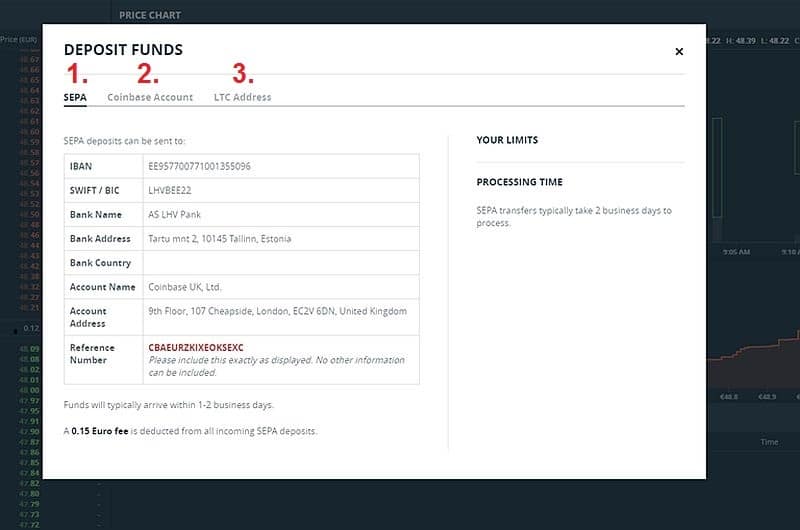Image resolution: width=800 pixels, height=530 pixels.
Task: Click the Account Address label
Action: point(88,317)
